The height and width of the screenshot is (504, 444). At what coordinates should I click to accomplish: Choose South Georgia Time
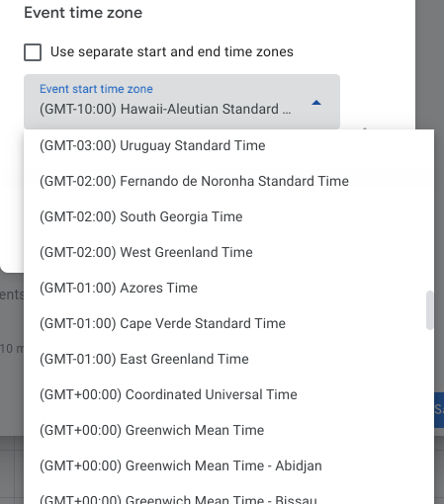(228, 216)
